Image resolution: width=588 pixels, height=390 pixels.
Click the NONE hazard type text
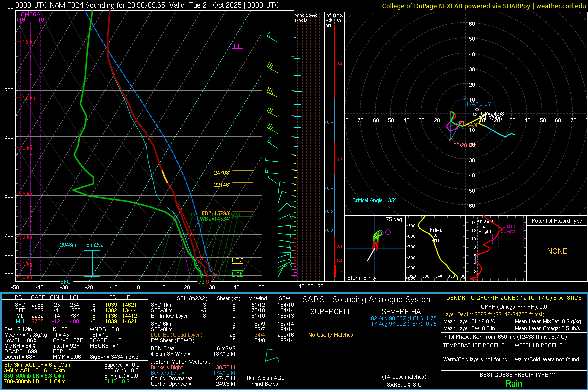(557, 251)
